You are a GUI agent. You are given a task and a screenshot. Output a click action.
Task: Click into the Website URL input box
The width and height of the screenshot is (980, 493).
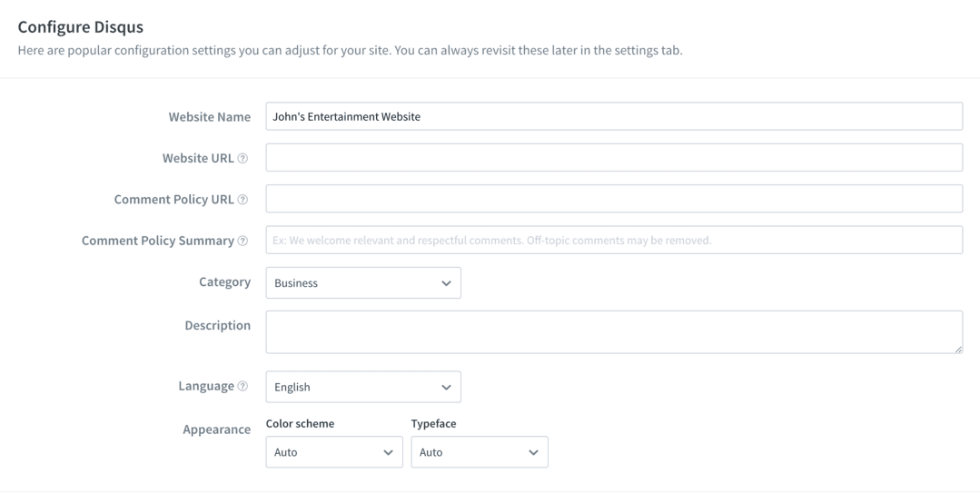(x=613, y=157)
